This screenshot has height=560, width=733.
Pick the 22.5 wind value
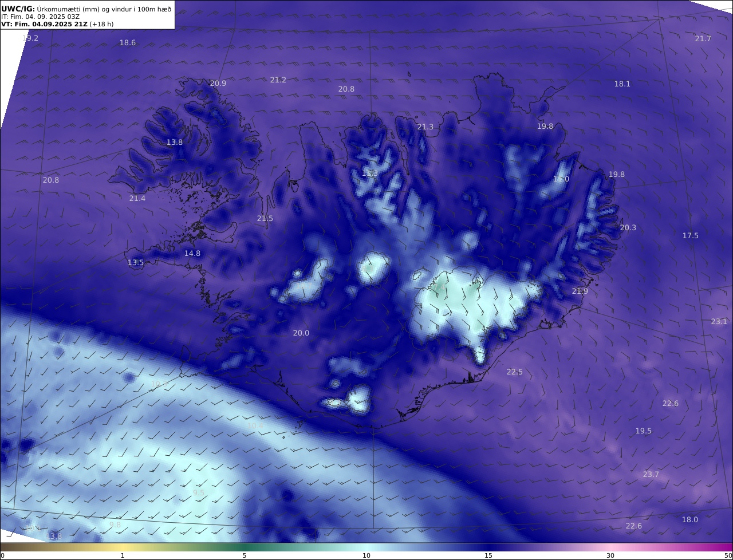point(514,372)
